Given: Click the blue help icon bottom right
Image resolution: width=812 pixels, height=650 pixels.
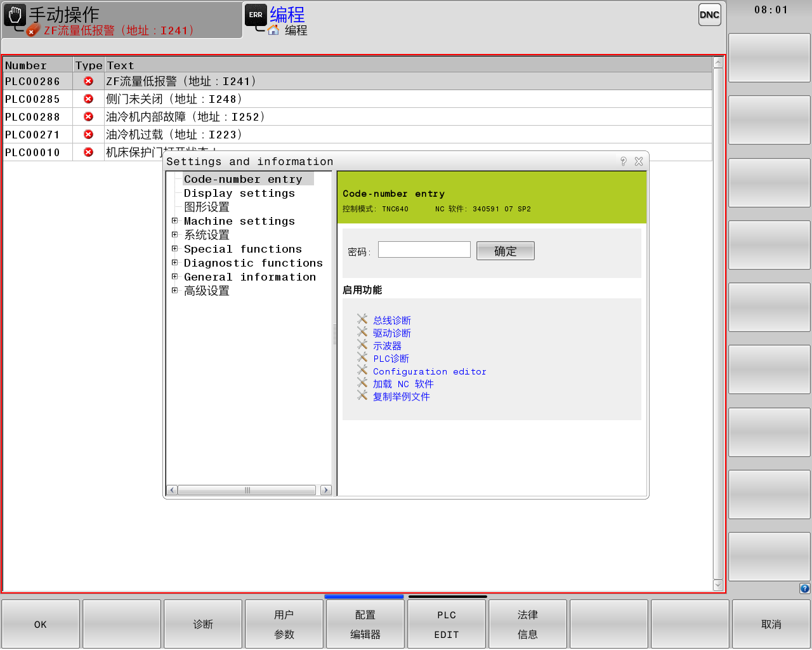Looking at the screenshot, I should [804, 588].
